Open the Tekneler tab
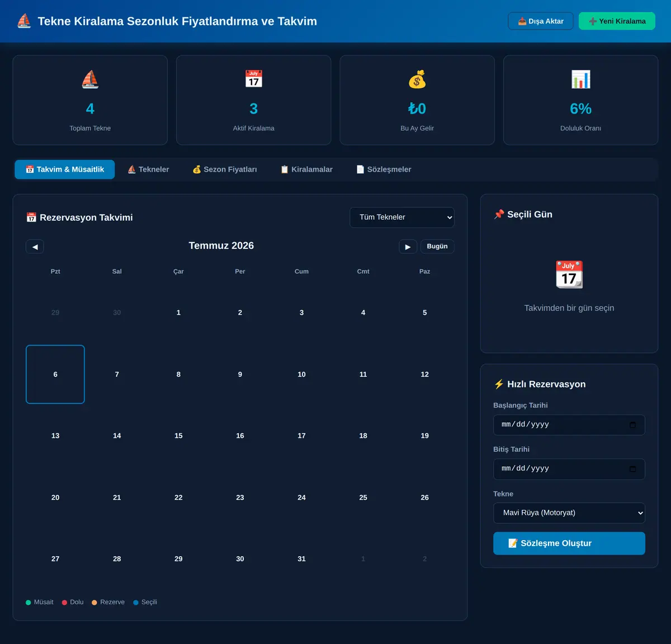Viewport: 671px width, 644px height. [148, 169]
